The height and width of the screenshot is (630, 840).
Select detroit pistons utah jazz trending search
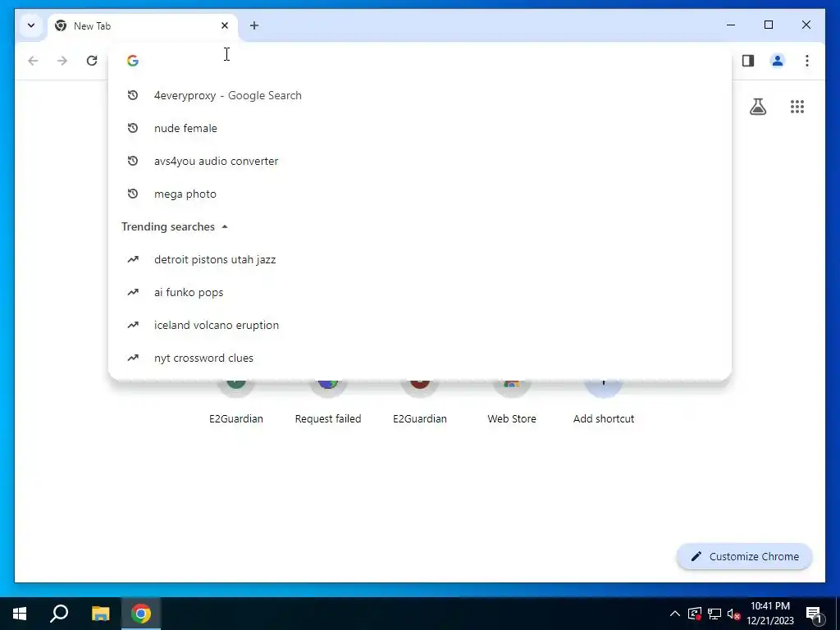pos(420,259)
